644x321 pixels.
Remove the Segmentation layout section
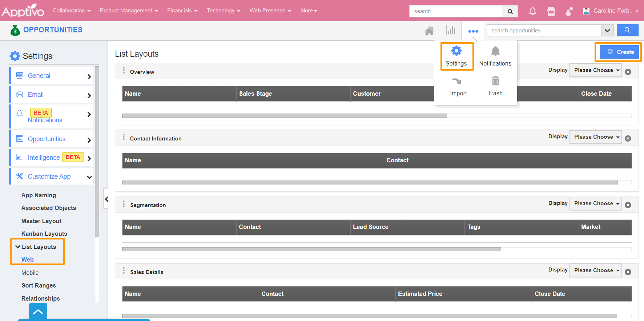click(x=628, y=205)
